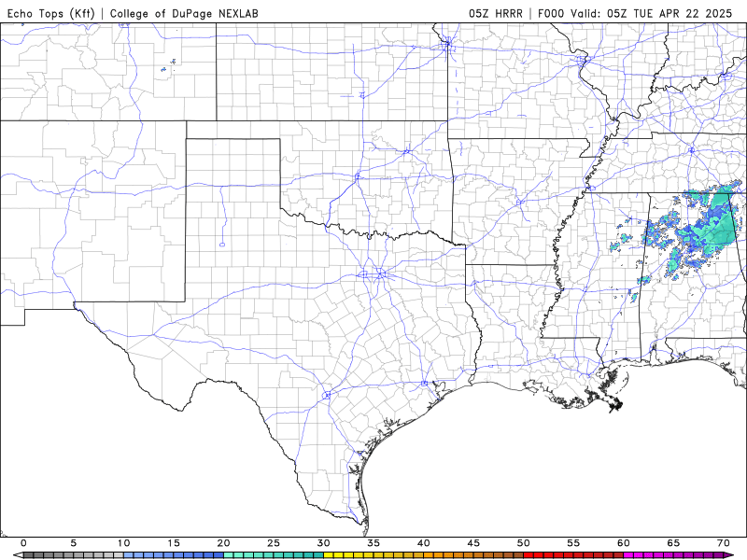The height and width of the screenshot is (560, 747).
Task: Click the colorbar label '0'
Action: [x=24, y=543]
